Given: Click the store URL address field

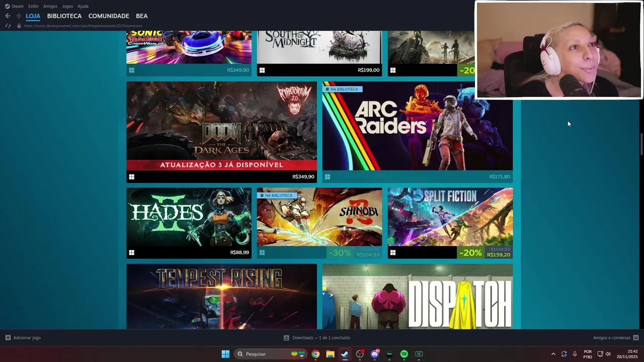Looking at the screenshot, I should click(83, 26).
